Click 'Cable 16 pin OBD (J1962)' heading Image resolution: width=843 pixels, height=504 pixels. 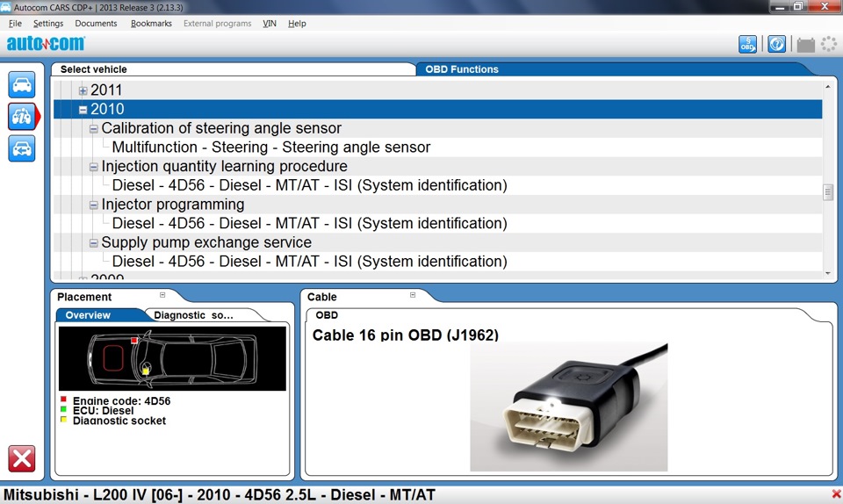[406, 335]
